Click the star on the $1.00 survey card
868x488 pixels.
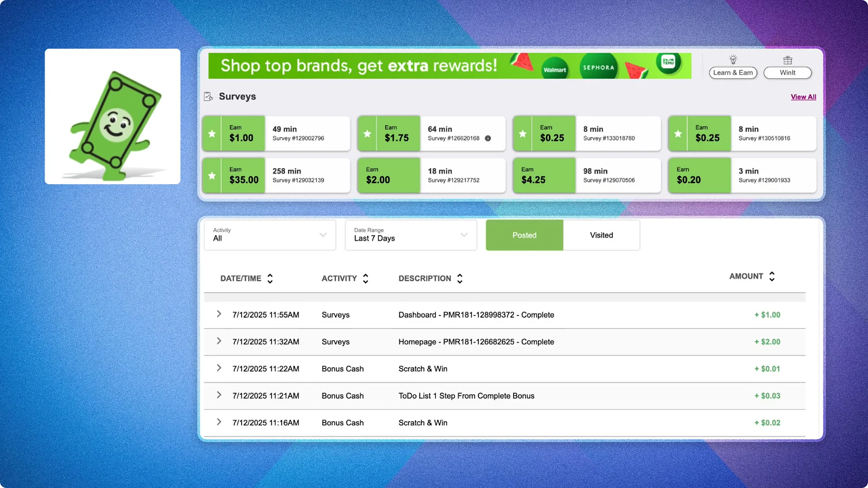212,133
